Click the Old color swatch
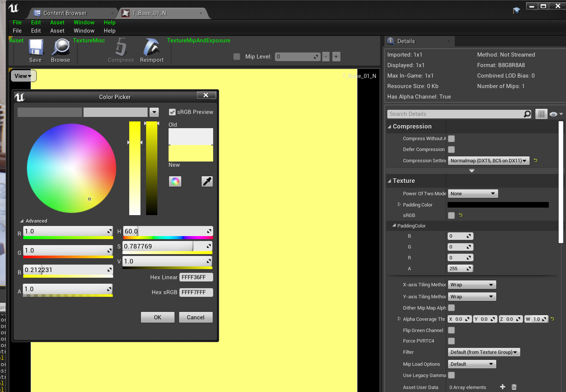The width and height of the screenshot is (566, 392). (191, 136)
